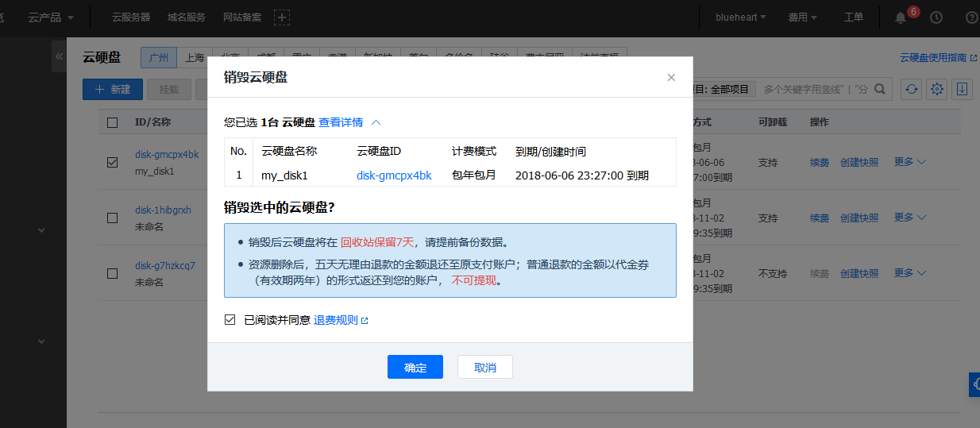Expand the lower sidebar chevron section
The width and height of the screenshot is (980, 428).
[41, 341]
